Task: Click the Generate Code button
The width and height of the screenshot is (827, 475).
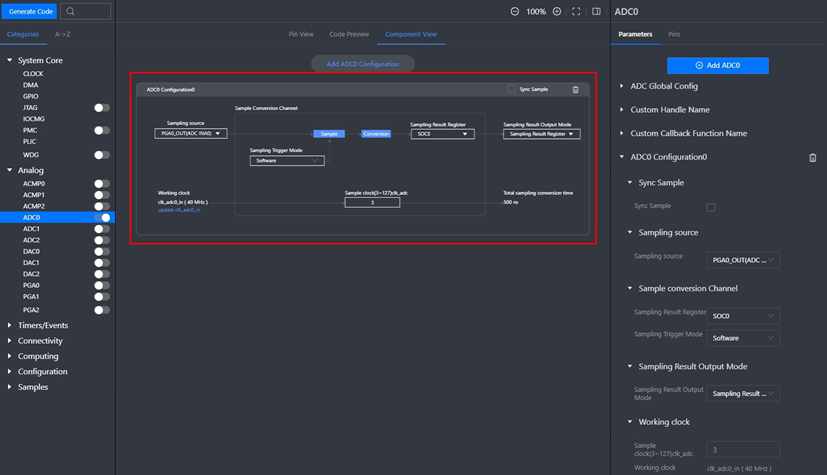Action: click(x=29, y=11)
